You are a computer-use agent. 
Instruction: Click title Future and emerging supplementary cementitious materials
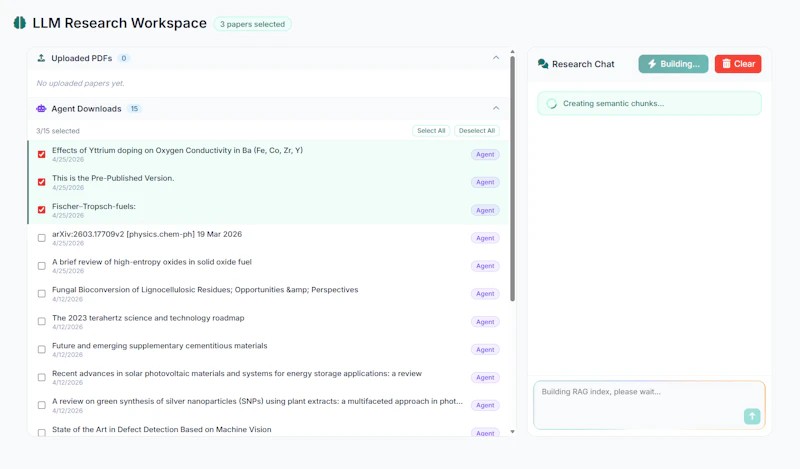160,345
